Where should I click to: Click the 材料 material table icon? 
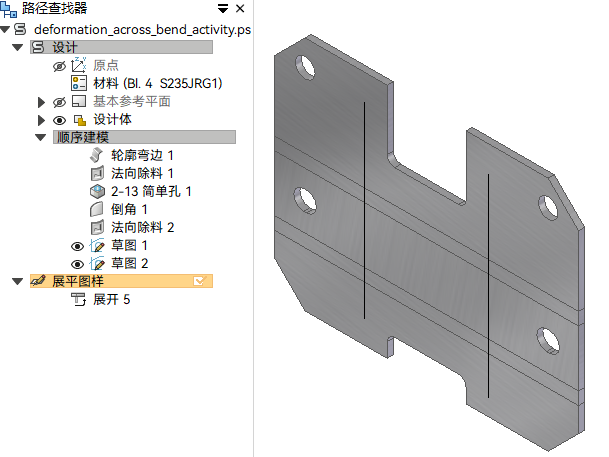(79, 83)
